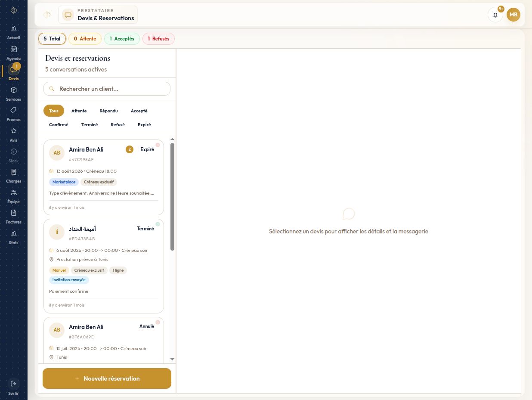Open the Accueil page in sidebar
Image resolution: width=532 pixels, height=400 pixels.
(x=14, y=32)
